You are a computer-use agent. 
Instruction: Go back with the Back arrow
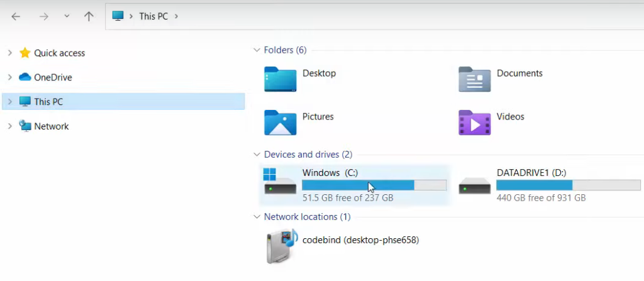click(16, 16)
